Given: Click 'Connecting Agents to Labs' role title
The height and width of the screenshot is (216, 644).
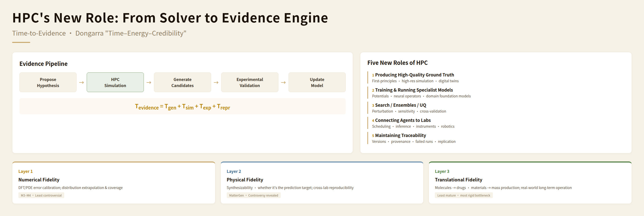Looking at the screenshot, I should (x=403, y=120).
